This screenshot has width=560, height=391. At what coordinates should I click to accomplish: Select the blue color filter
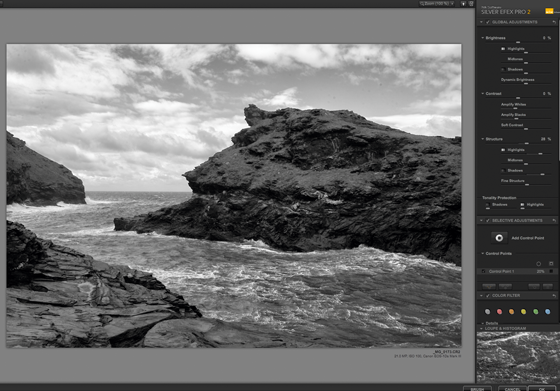(x=548, y=312)
